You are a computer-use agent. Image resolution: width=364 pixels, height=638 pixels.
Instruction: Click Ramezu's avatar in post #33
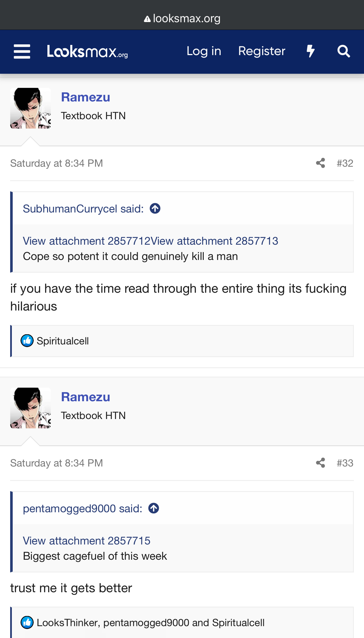[30, 408]
